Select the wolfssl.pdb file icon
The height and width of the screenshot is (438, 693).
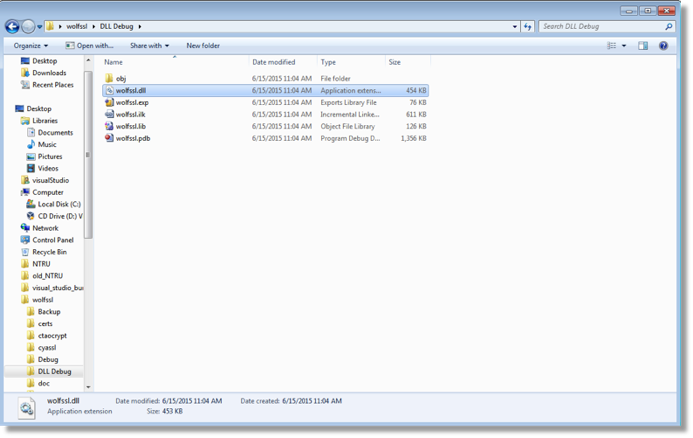(x=109, y=138)
